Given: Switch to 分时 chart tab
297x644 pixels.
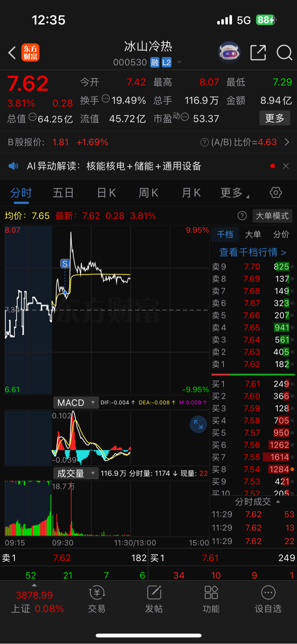Looking at the screenshot, I should [x=21, y=192].
